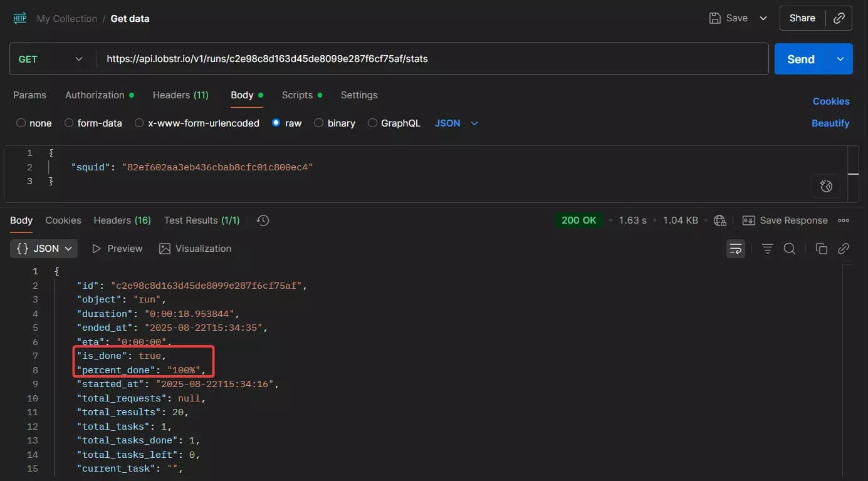Set request body to none
The image size is (868, 481).
[34, 123]
